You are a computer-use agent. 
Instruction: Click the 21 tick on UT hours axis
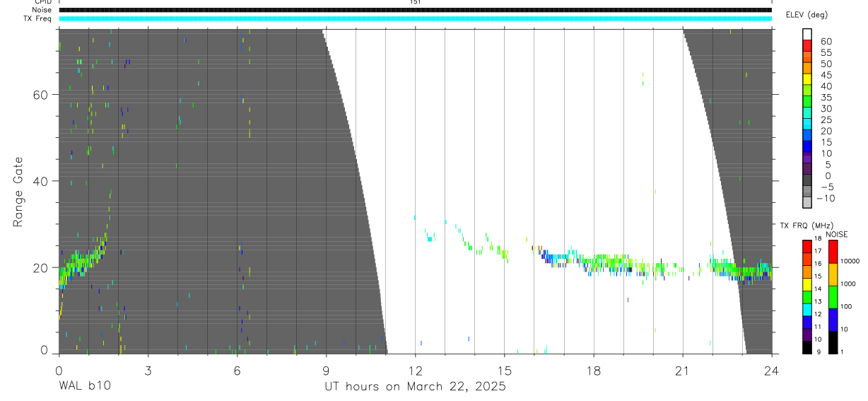683,369
